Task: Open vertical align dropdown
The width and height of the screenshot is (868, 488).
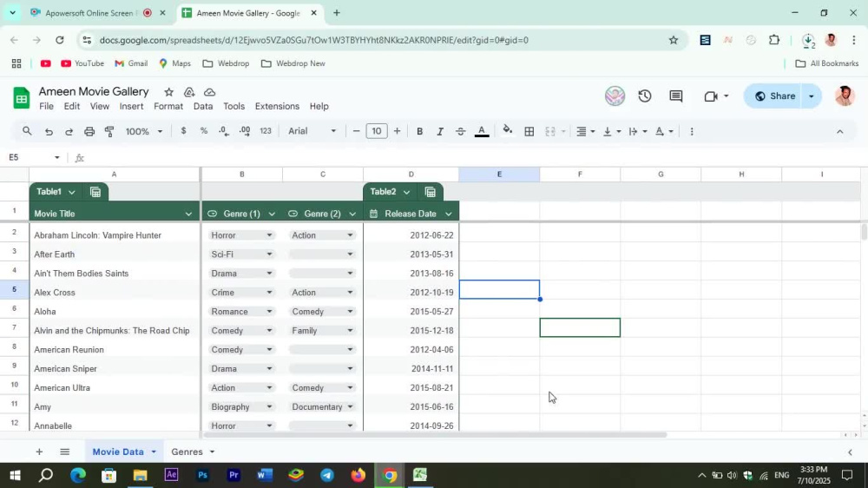Action: click(612, 131)
